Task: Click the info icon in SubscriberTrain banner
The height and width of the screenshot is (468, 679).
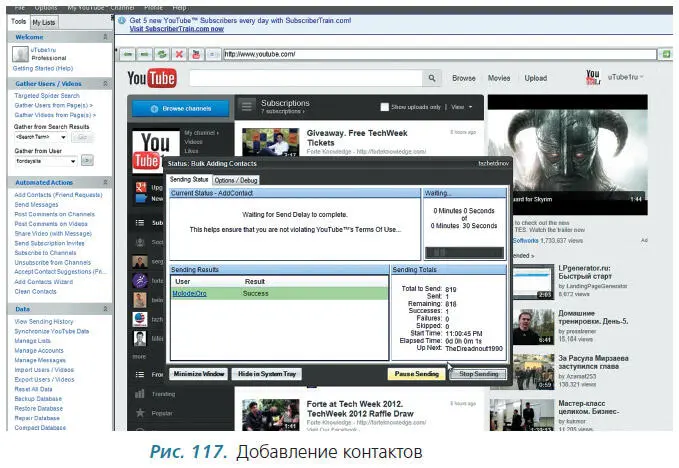Action: click(x=122, y=20)
